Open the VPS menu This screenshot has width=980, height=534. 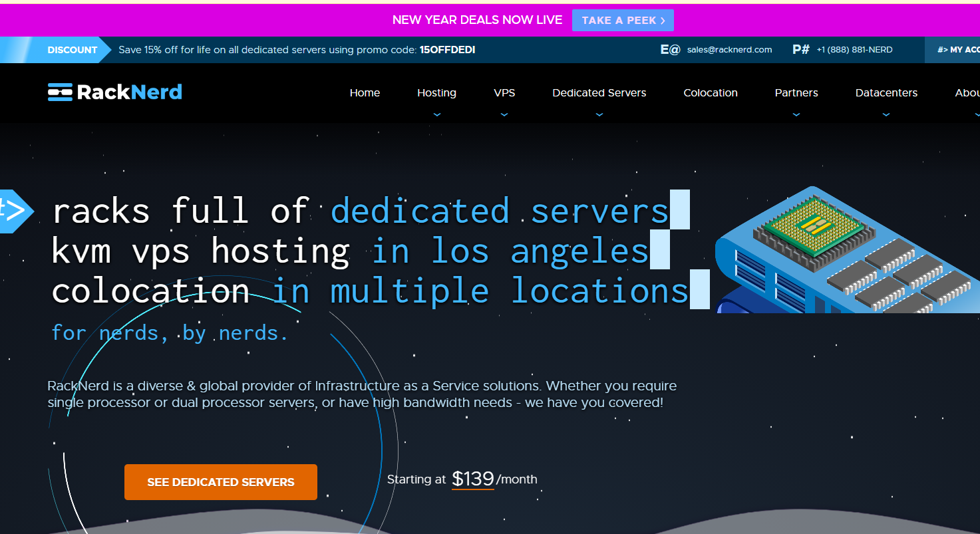[x=504, y=93]
